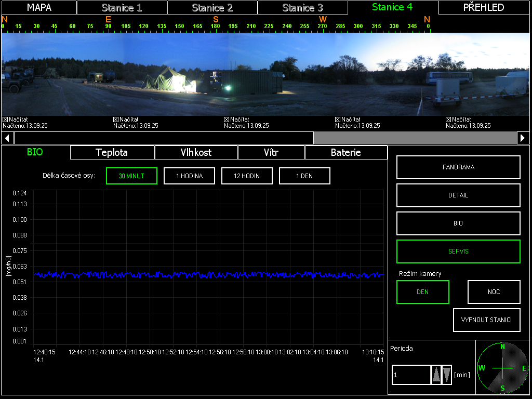Set time axis to 12 HODIN

tap(247, 176)
